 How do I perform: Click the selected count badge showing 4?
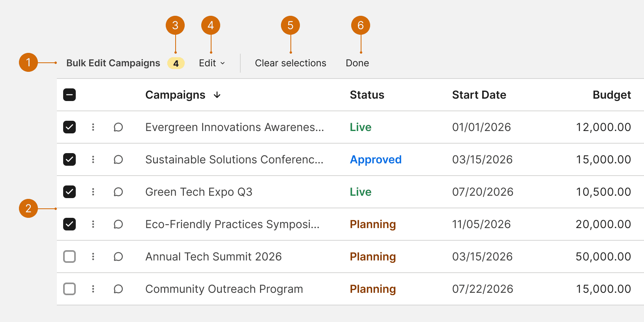(x=176, y=63)
